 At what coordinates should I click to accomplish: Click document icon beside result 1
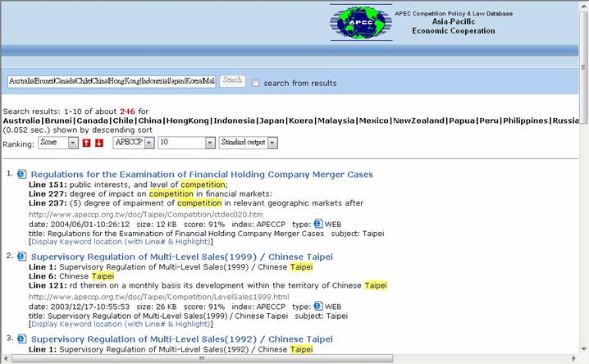point(22,174)
